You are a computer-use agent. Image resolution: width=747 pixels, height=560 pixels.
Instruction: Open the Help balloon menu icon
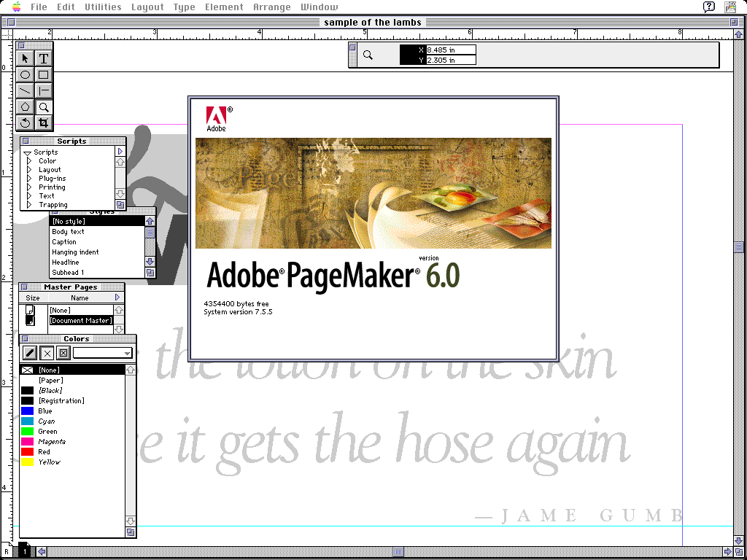click(709, 7)
